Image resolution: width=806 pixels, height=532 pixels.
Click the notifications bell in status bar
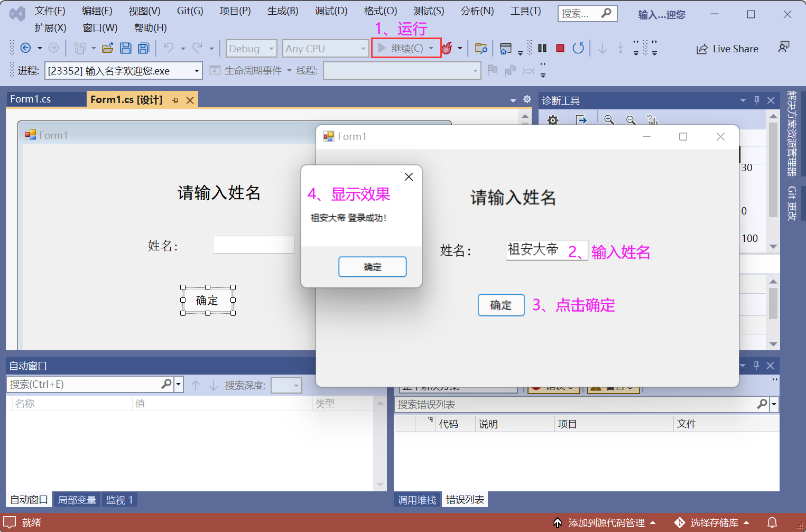tap(772, 522)
